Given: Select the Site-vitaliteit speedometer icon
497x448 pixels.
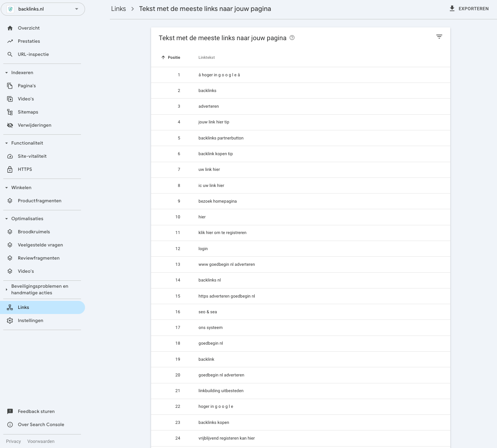Looking at the screenshot, I should [10, 156].
